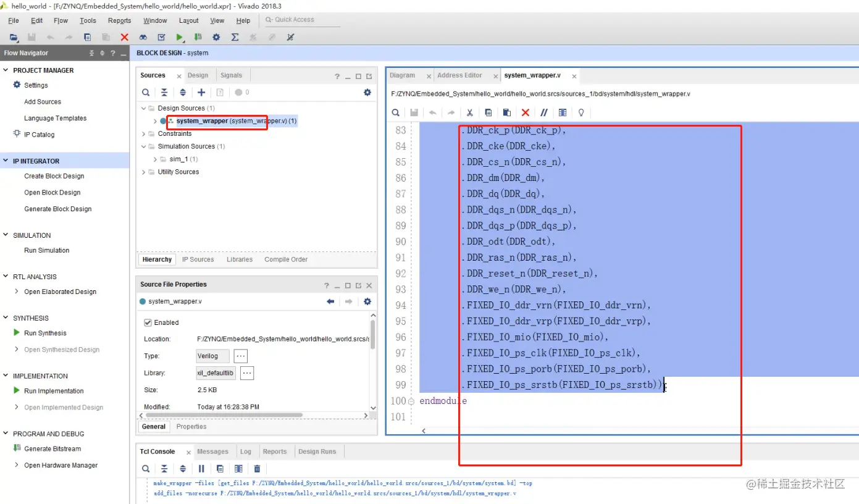Open Properties tab in Source File Properties

pos(191,426)
